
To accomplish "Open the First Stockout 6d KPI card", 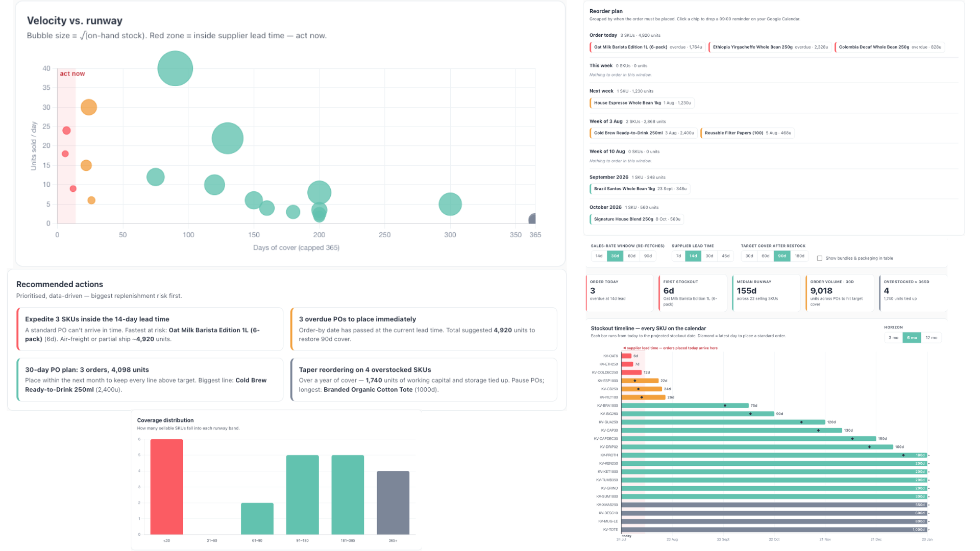I will pyautogui.click(x=693, y=293).
